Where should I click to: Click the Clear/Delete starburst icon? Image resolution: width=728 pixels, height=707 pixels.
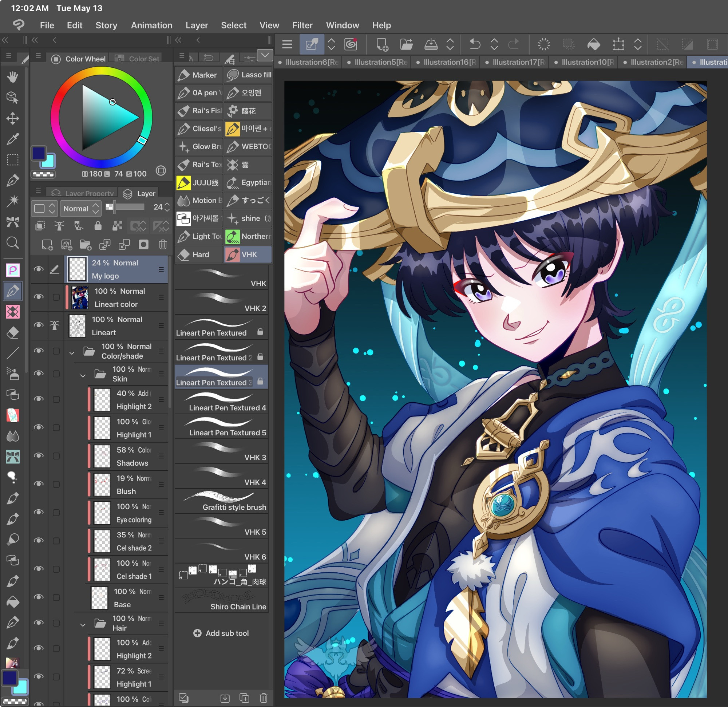(x=544, y=44)
